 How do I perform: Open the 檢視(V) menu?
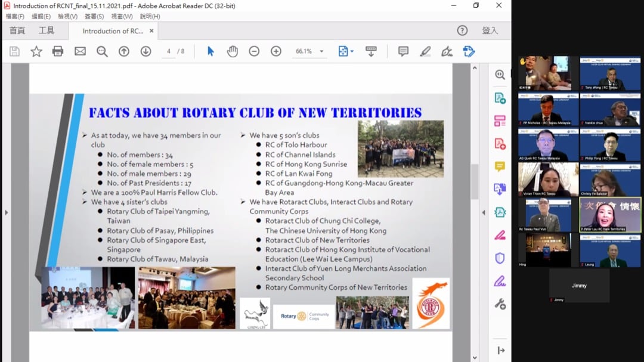[68, 17]
